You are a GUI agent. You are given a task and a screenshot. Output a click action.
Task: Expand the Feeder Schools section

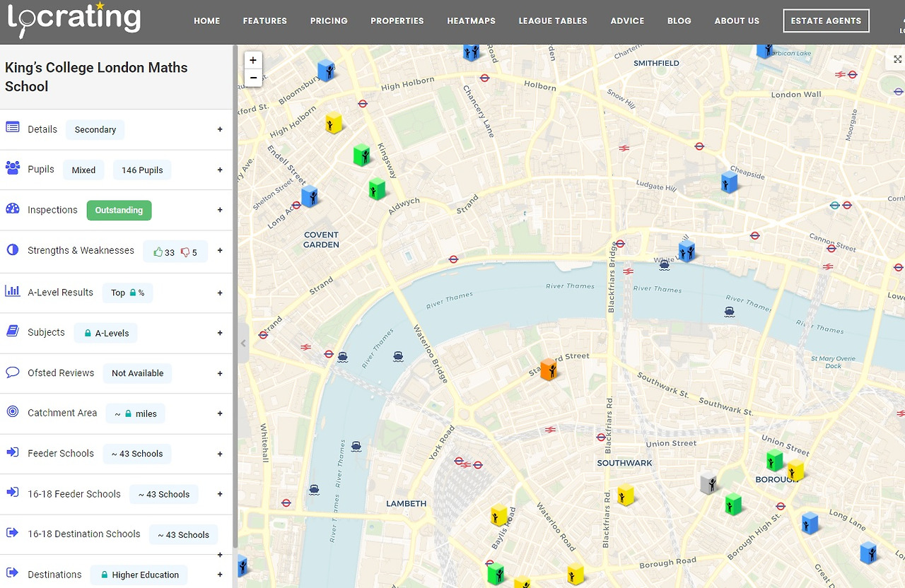(220, 454)
